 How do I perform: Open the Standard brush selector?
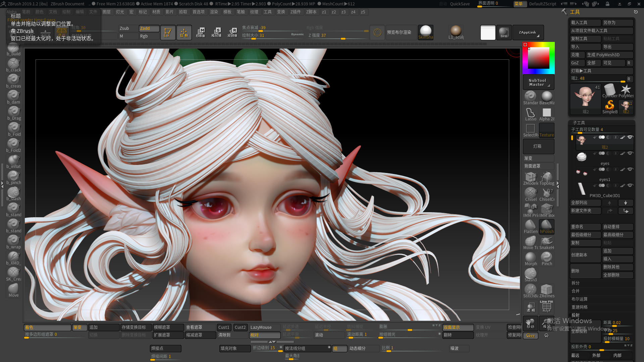coord(531,98)
